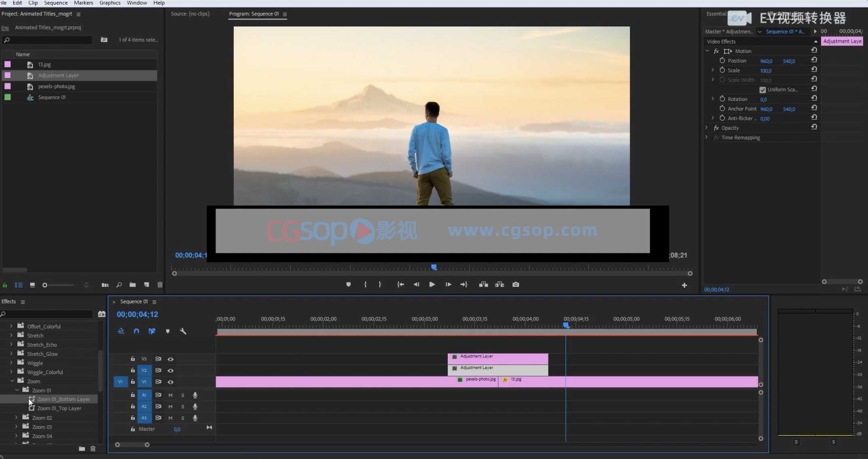868x459 pixels.
Task: Toggle V3 track visibility eye
Action: 170,359
